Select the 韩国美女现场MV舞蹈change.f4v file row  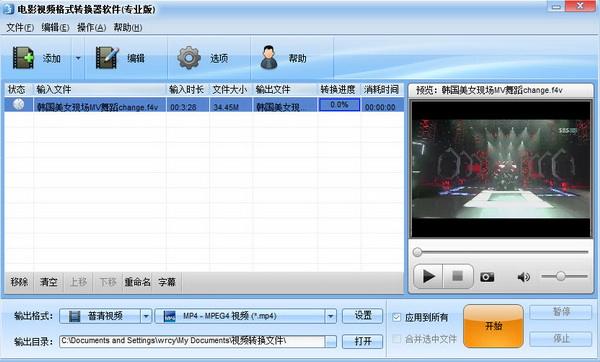204,105
